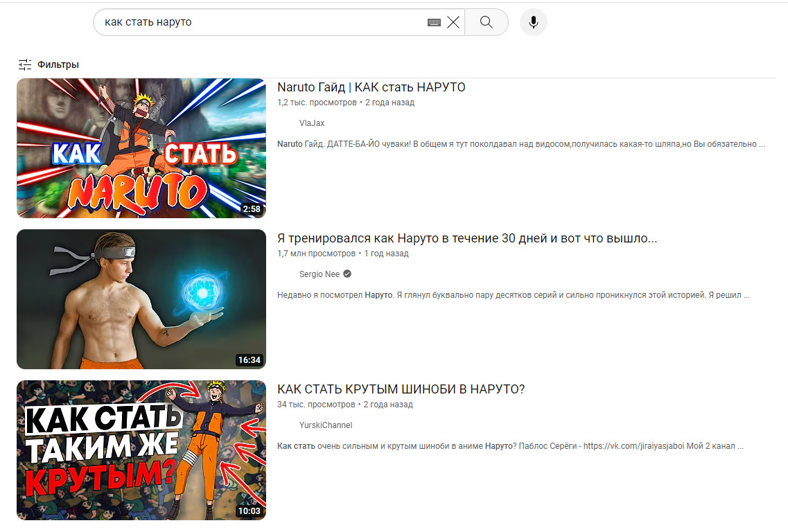Go to the VlaJax channel
Viewport: 788px width, 532px height.
(x=311, y=123)
